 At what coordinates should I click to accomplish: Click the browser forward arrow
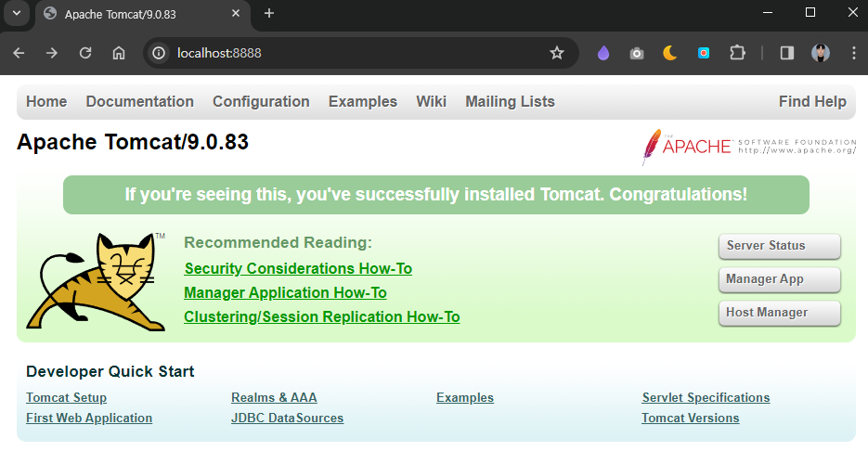click(51, 53)
